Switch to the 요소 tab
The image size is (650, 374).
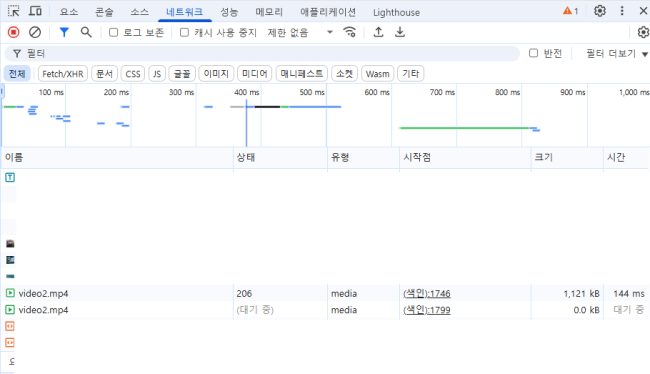click(69, 12)
